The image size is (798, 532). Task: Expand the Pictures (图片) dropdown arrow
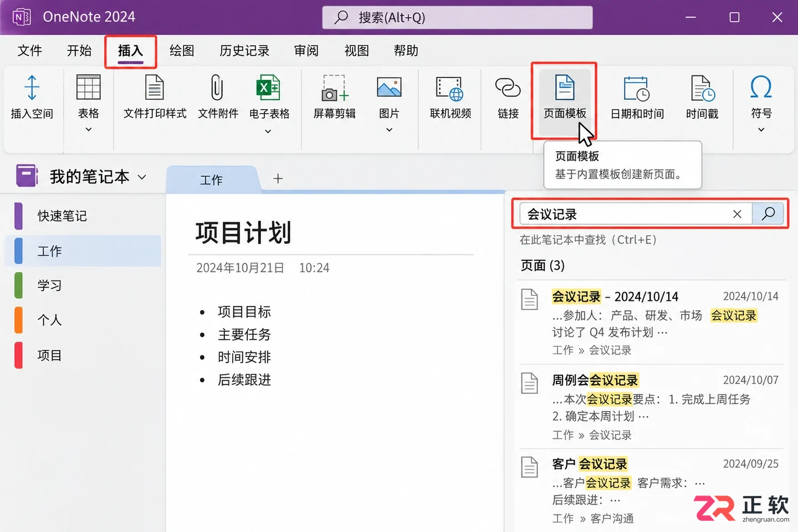(389, 130)
